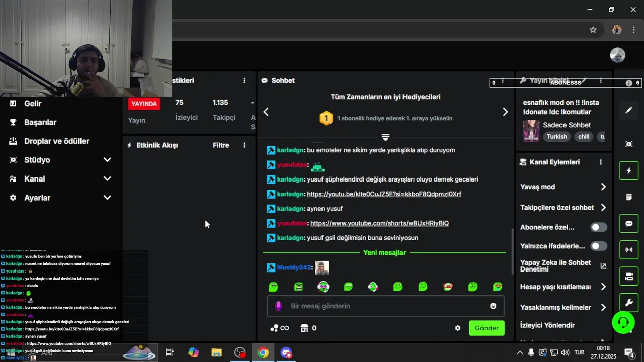Screen dimensions: 644x362
Task: Open Takipçilere özel sohbet options
Action: tap(603, 208)
